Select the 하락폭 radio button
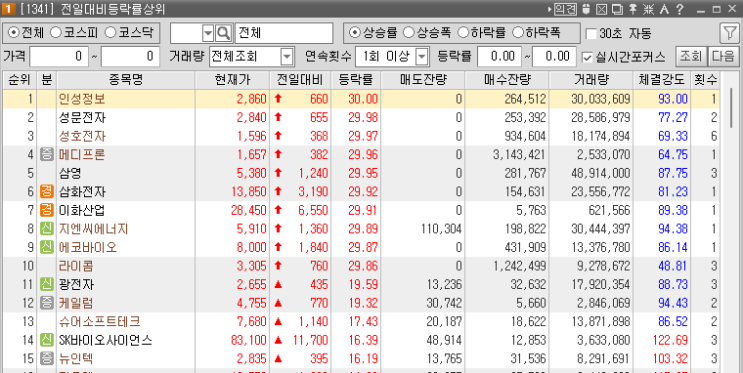The height and width of the screenshot is (373, 743). coord(517,33)
